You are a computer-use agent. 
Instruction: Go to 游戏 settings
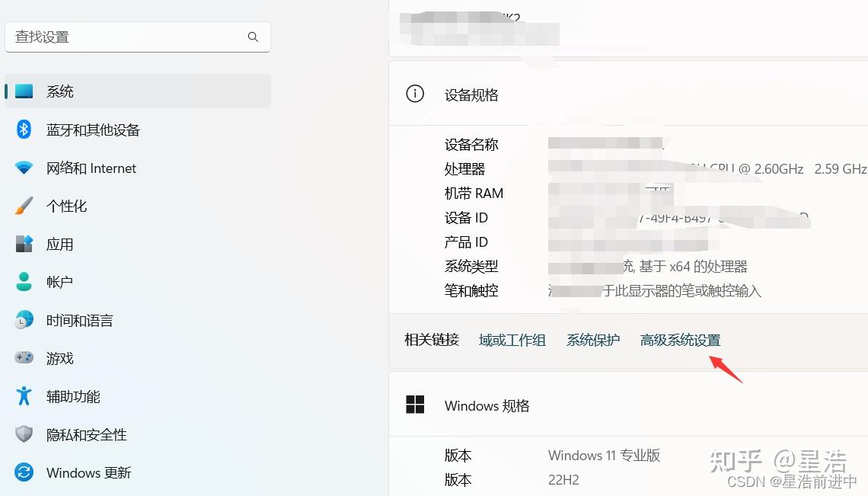coord(138,358)
